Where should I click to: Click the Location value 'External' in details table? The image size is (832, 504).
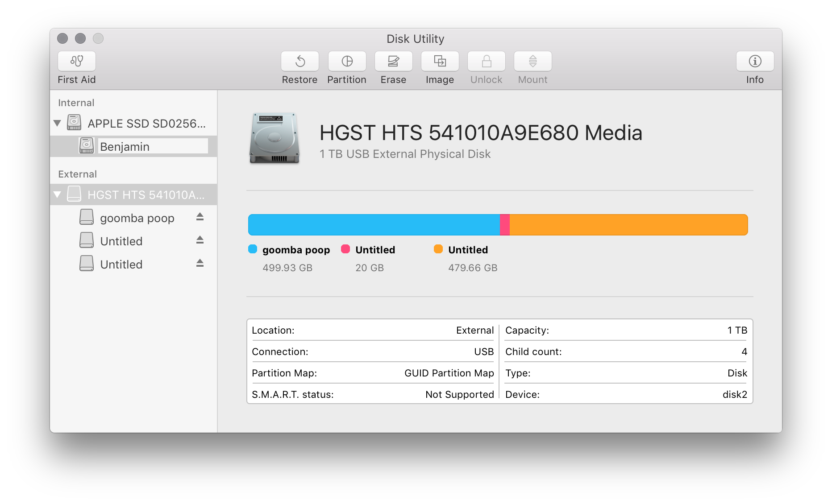click(475, 330)
